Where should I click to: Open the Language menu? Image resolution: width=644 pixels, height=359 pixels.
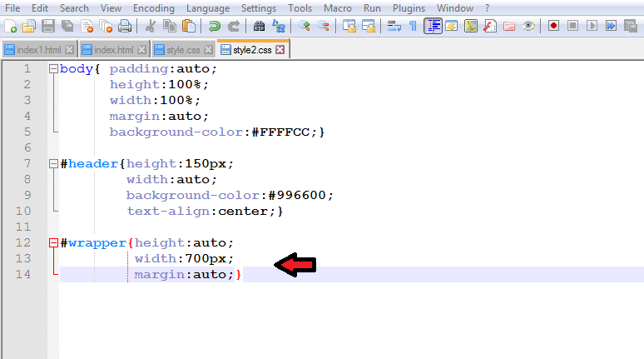click(x=208, y=8)
